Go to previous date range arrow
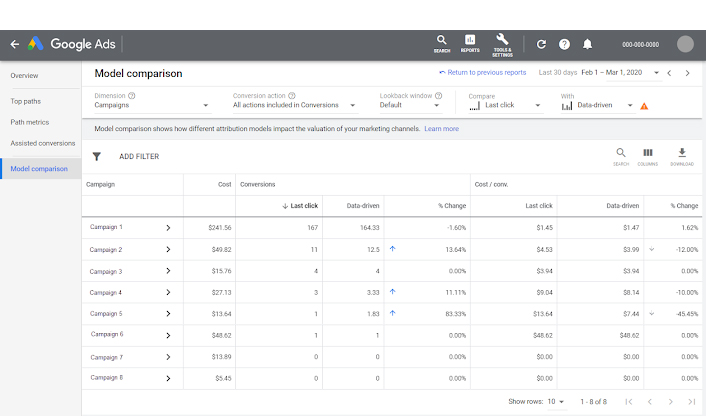This screenshot has height=416, width=706. 669,73
